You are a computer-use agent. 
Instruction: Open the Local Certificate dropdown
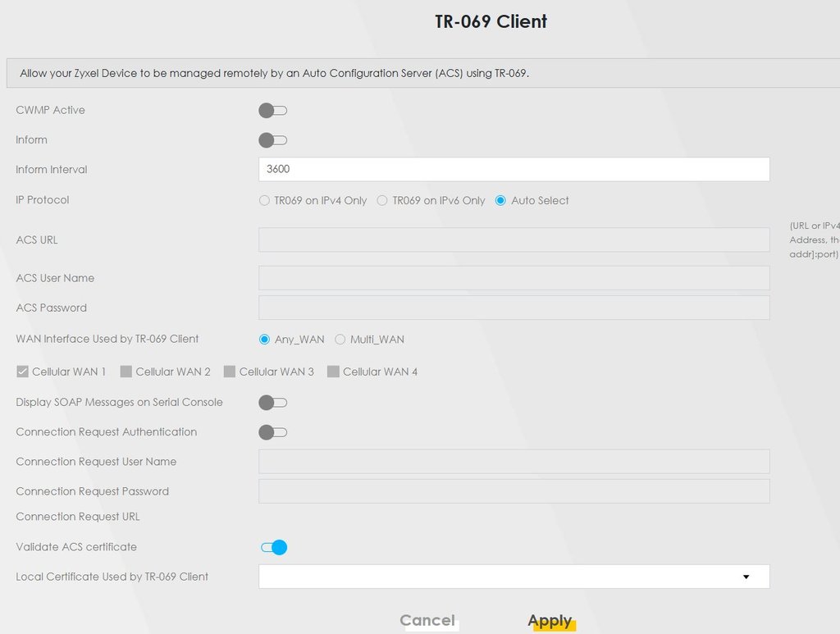coord(514,577)
